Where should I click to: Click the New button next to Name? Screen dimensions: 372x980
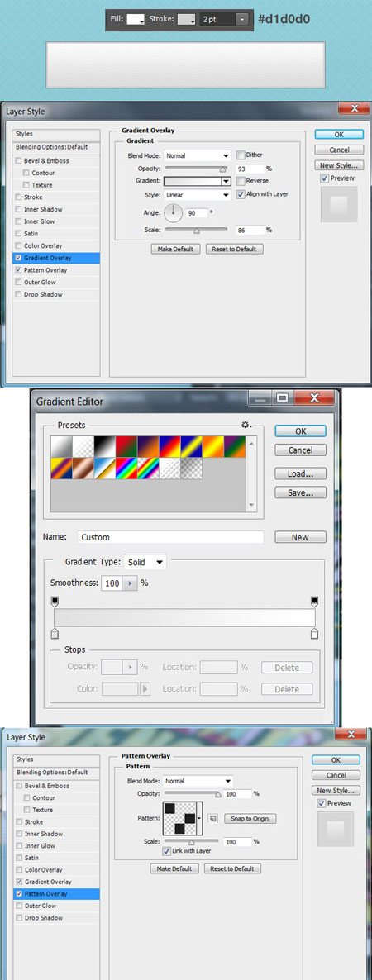tap(300, 537)
